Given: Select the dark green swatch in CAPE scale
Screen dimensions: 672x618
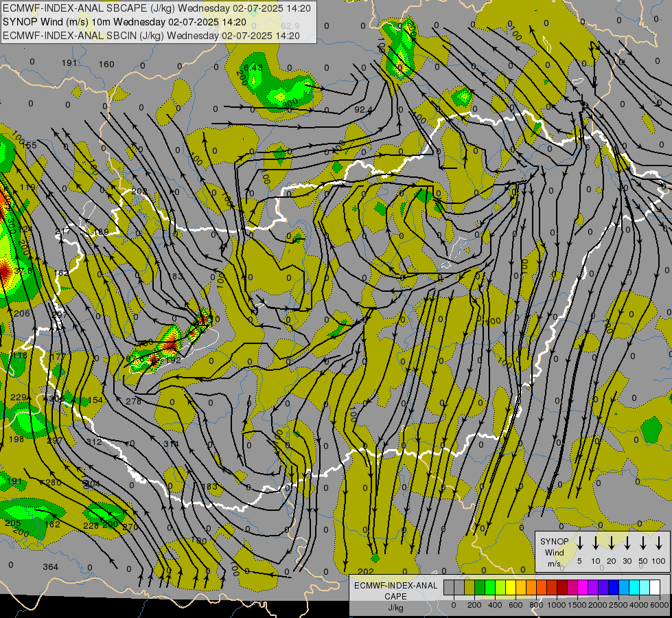Looking at the screenshot, I should click(480, 587).
